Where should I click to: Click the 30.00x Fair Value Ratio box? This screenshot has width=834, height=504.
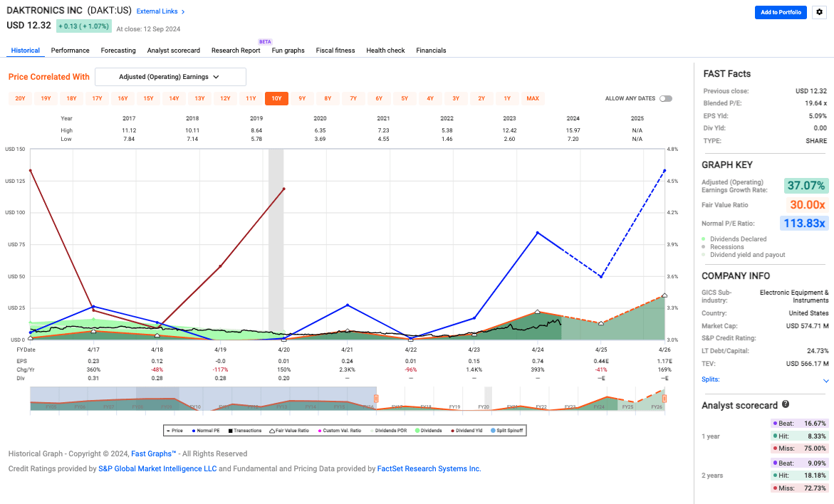click(808, 205)
